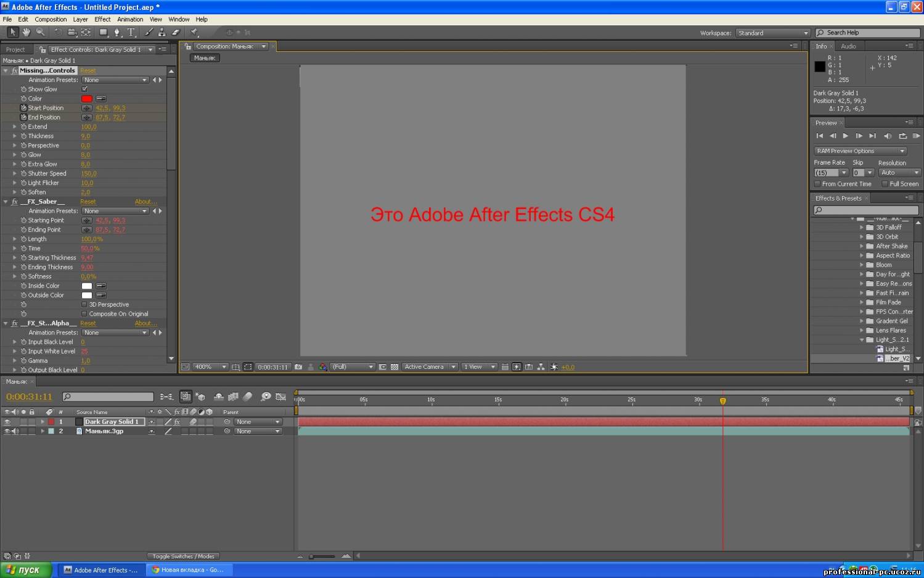The height and width of the screenshot is (578, 924).
Task: Click Reset Exposure aperture icon
Action: coord(554,366)
